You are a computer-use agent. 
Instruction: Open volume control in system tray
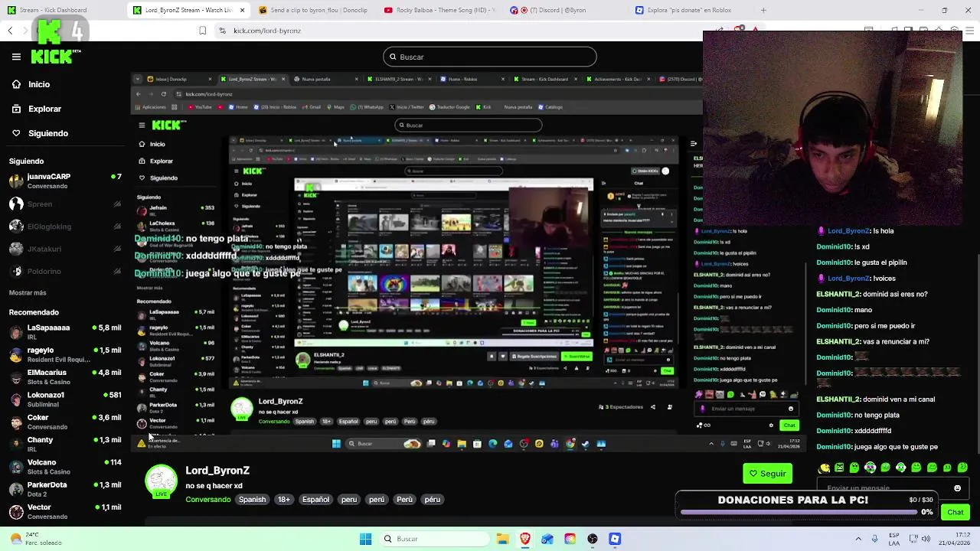pos(925,539)
